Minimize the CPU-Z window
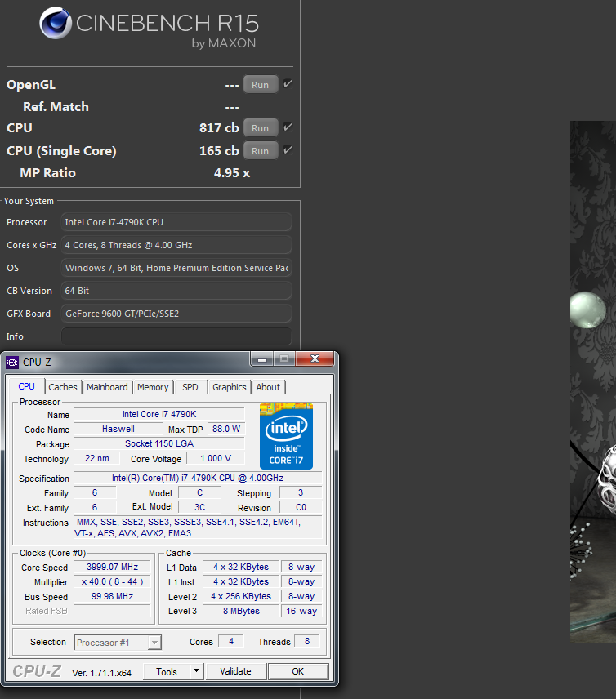The height and width of the screenshot is (699, 616). (261, 358)
